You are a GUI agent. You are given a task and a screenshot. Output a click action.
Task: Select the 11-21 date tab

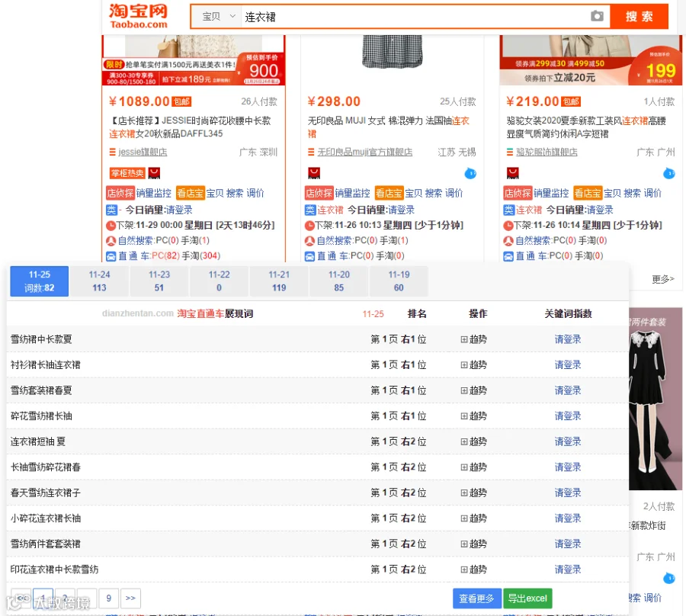[x=279, y=281]
